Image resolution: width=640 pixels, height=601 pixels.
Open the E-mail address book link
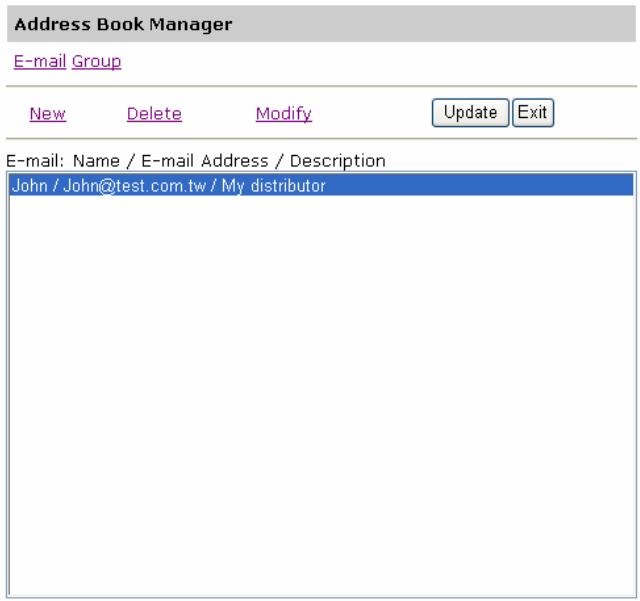[x=40, y=62]
